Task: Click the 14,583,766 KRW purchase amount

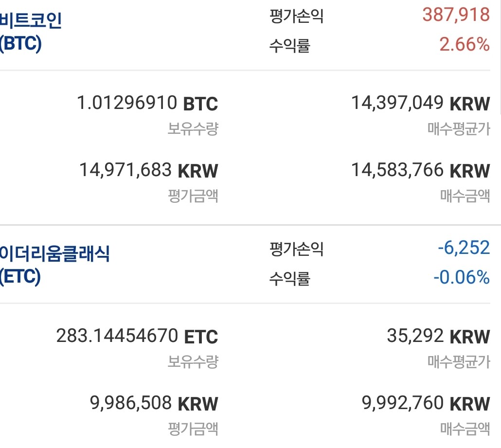Action: 420,170
